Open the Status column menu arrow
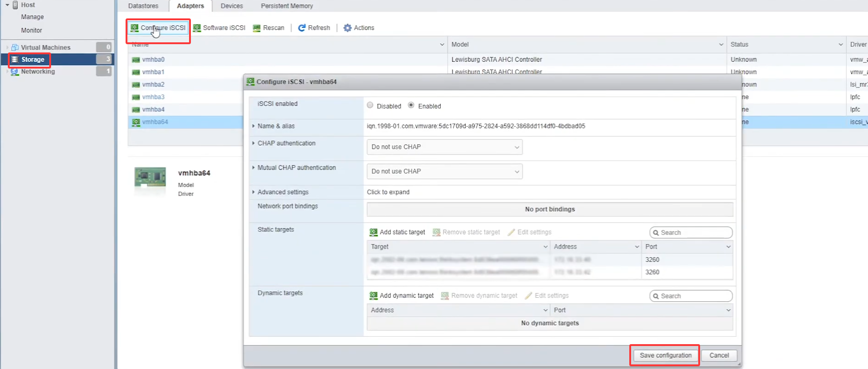 (x=841, y=45)
